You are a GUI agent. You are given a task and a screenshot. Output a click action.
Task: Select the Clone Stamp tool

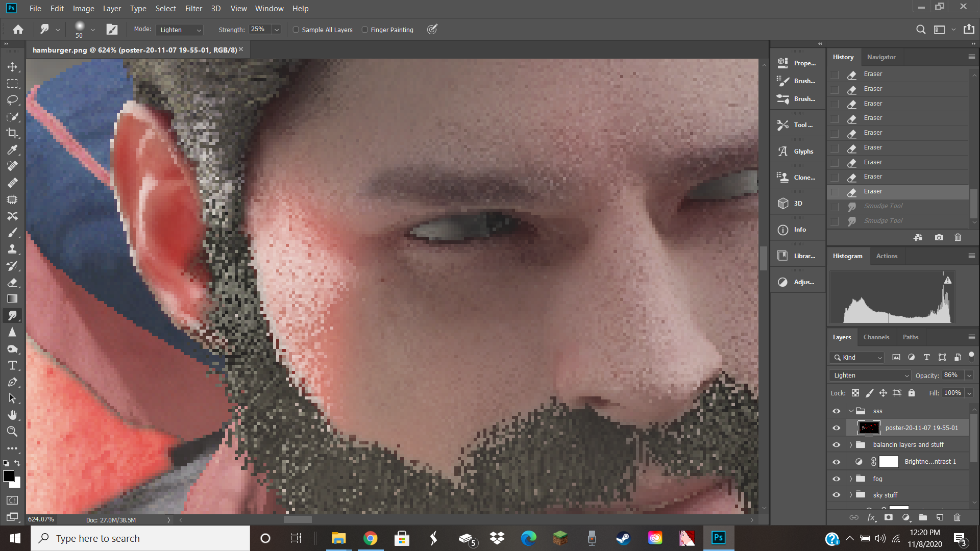coord(12,249)
